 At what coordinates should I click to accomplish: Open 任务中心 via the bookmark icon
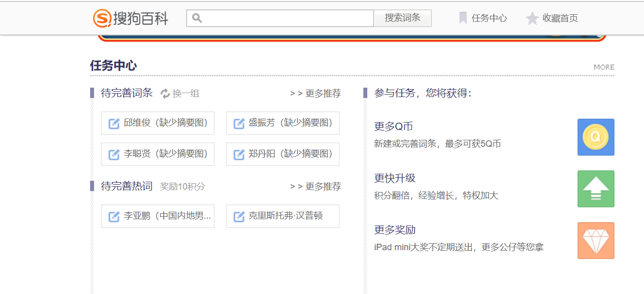pos(463,18)
